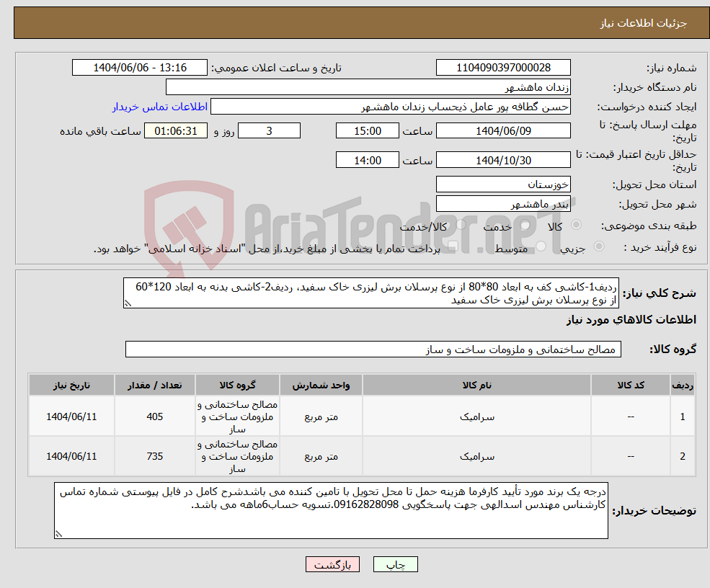Screen dimensions: 710x588
Task: Select the خدمت radio option
Action: pyautogui.click(x=524, y=225)
